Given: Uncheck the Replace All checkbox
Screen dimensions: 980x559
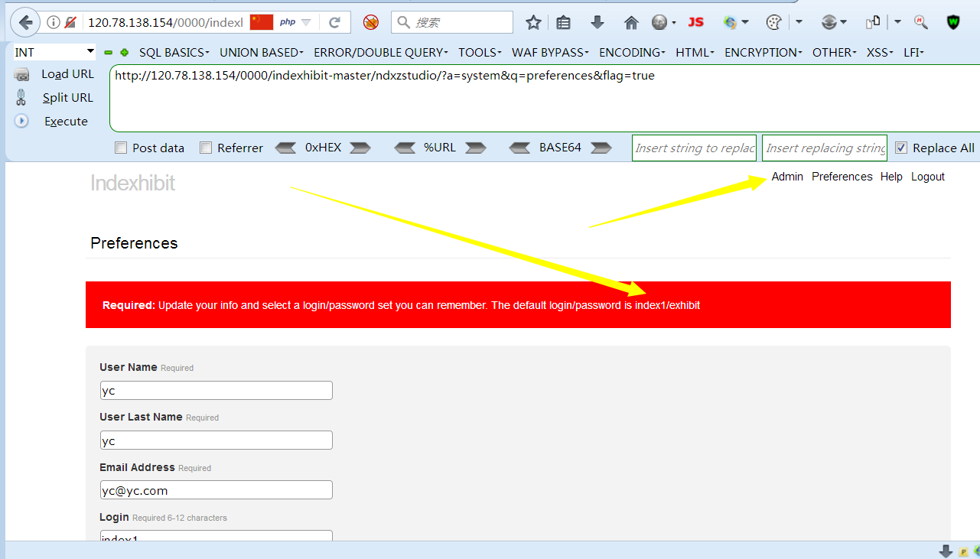Looking at the screenshot, I should (901, 148).
